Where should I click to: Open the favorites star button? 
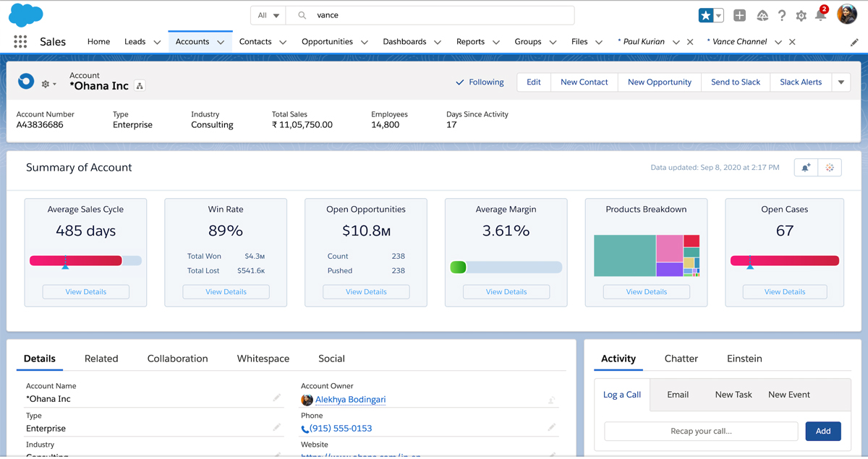706,15
